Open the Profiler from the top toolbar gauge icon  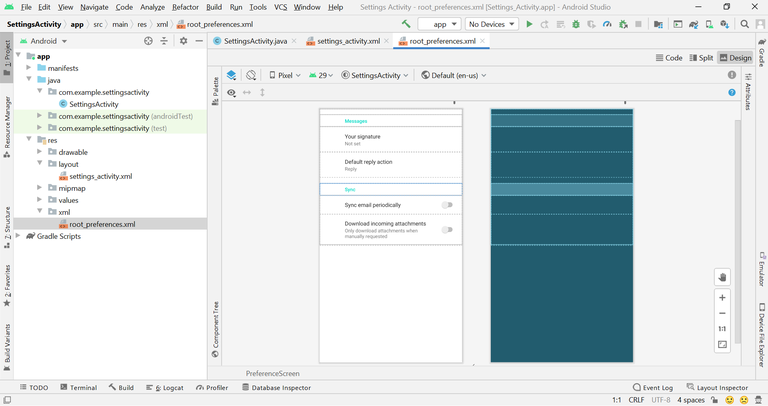607,24
